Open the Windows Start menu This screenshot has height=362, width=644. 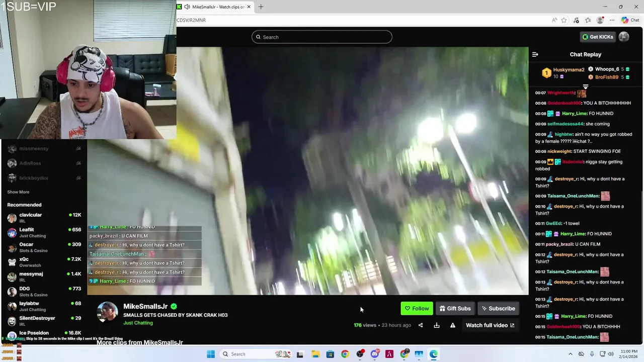(211, 354)
